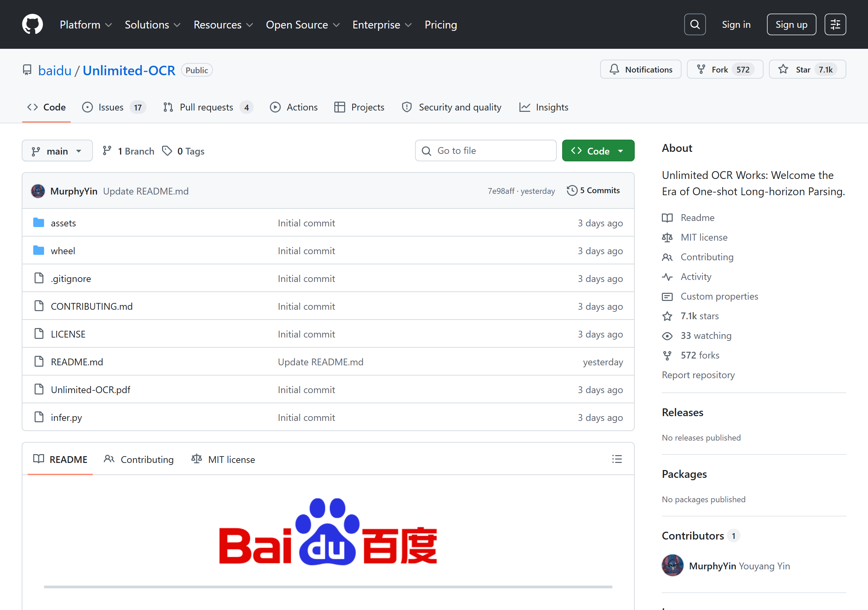Open the Projects tab
Image resolution: width=868 pixels, height=610 pixels.
click(359, 107)
